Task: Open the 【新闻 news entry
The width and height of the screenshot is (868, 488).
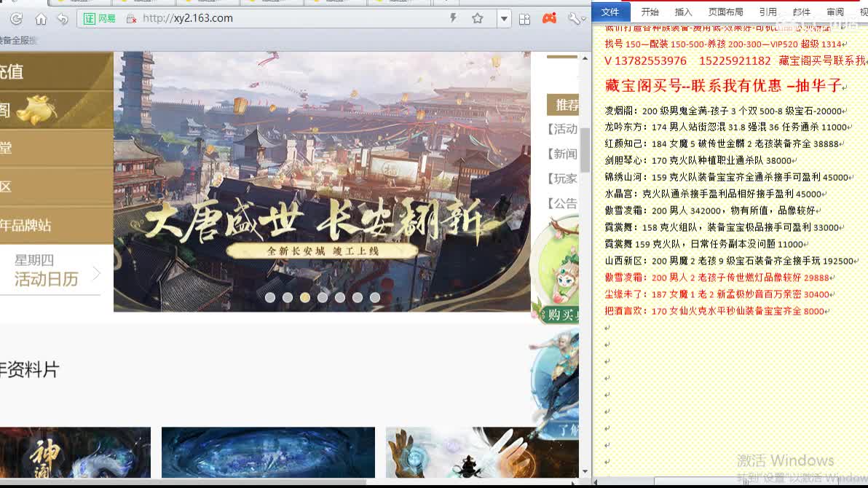Action: [562, 154]
